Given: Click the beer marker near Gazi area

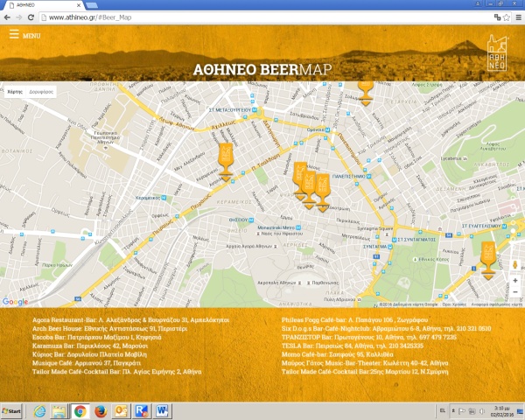Looking at the screenshot, I should (225, 163).
